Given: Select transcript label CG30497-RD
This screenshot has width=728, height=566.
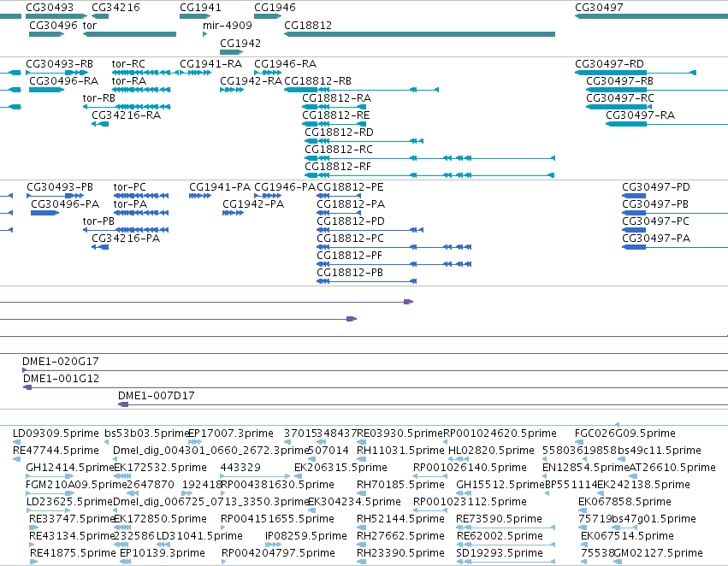Looking at the screenshot, I should [x=609, y=64].
